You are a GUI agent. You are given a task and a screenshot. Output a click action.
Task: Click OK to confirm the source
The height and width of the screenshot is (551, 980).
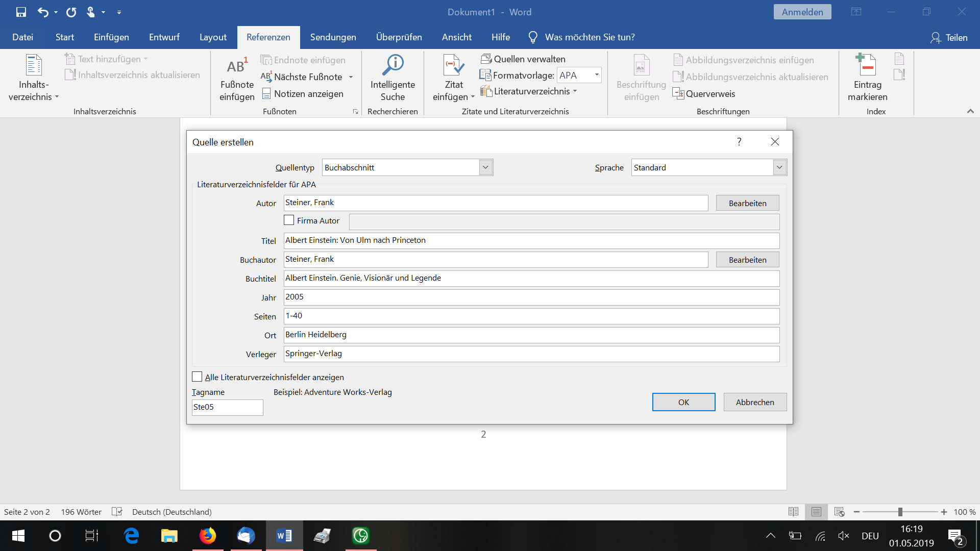point(683,402)
